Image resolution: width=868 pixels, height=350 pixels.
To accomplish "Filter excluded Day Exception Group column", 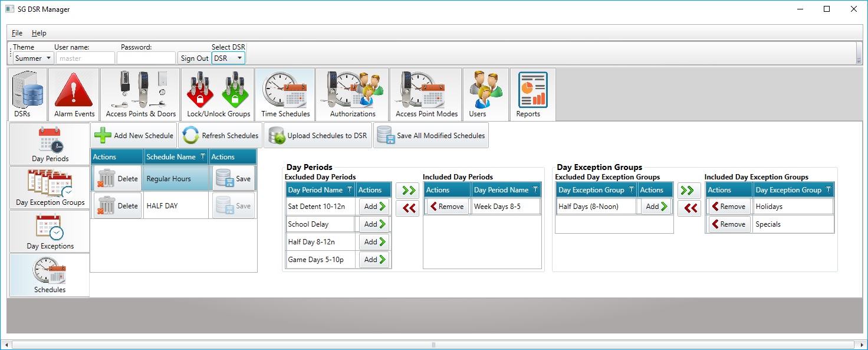I will tap(631, 189).
